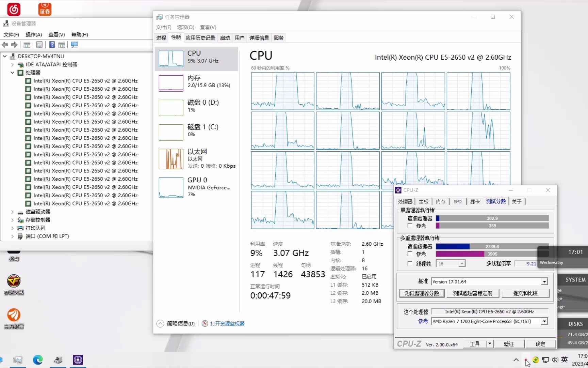
Task: Click the 验证 validate button in CPU-Z
Action: (509, 344)
